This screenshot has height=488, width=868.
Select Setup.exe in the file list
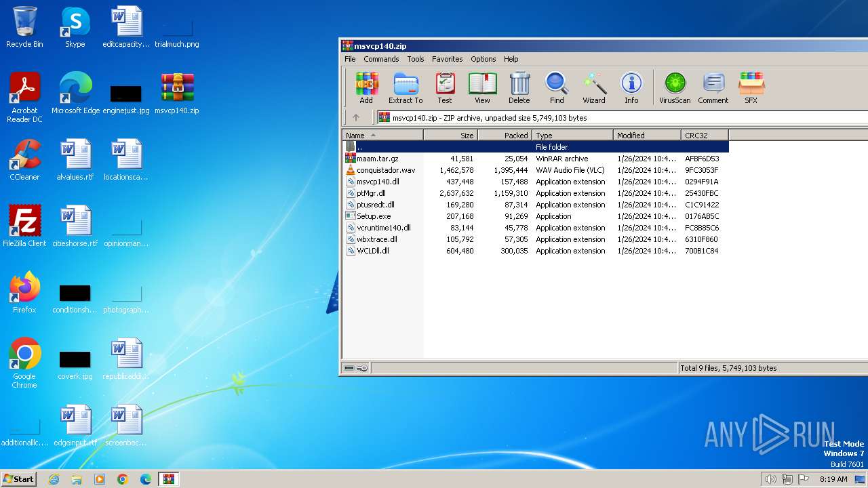tap(536, 216)
